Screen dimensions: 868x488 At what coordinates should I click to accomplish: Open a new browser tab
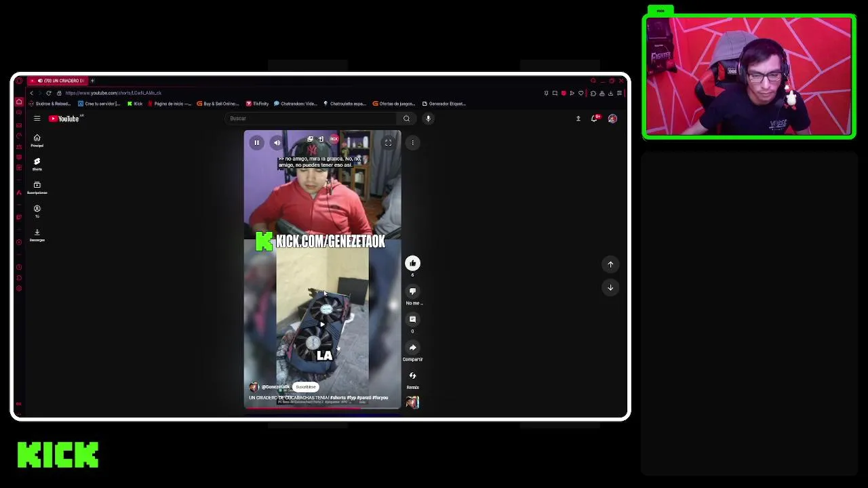coord(92,81)
